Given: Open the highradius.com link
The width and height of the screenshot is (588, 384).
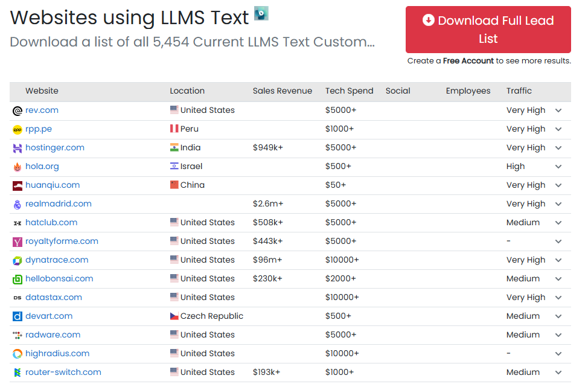Looking at the screenshot, I should coord(57,354).
